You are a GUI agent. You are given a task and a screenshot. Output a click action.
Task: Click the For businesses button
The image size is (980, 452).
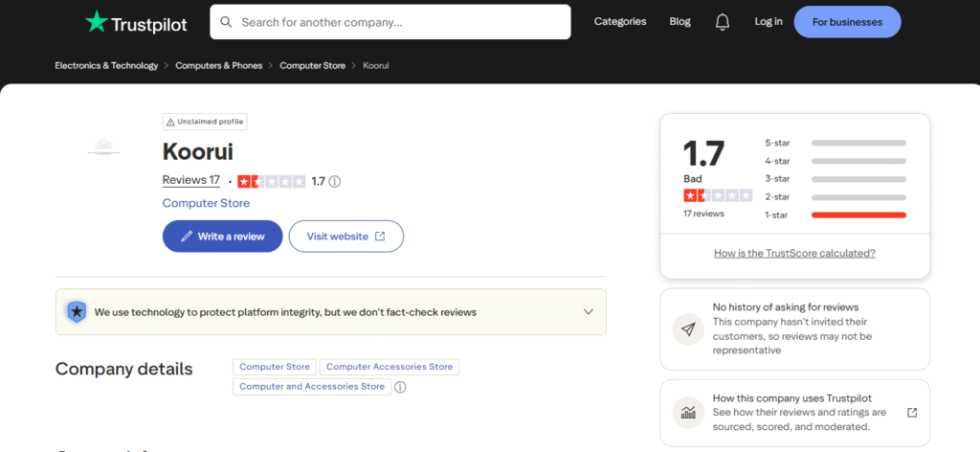[x=847, y=22]
